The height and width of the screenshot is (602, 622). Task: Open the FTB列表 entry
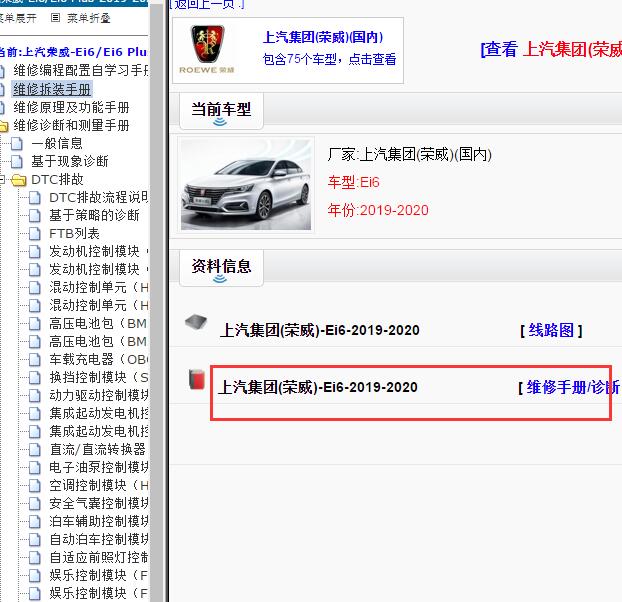[x=74, y=233]
